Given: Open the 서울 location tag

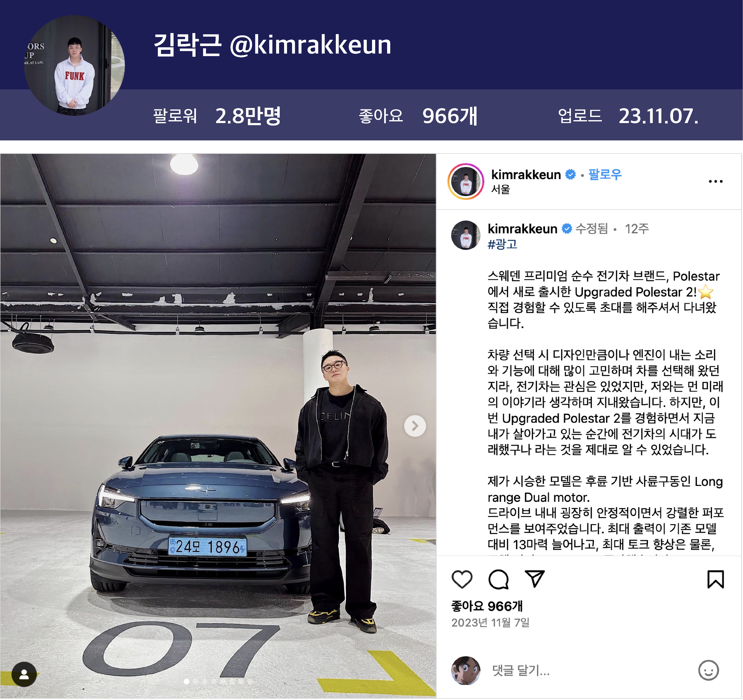Looking at the screenshot, I should [x=500, y=189].
